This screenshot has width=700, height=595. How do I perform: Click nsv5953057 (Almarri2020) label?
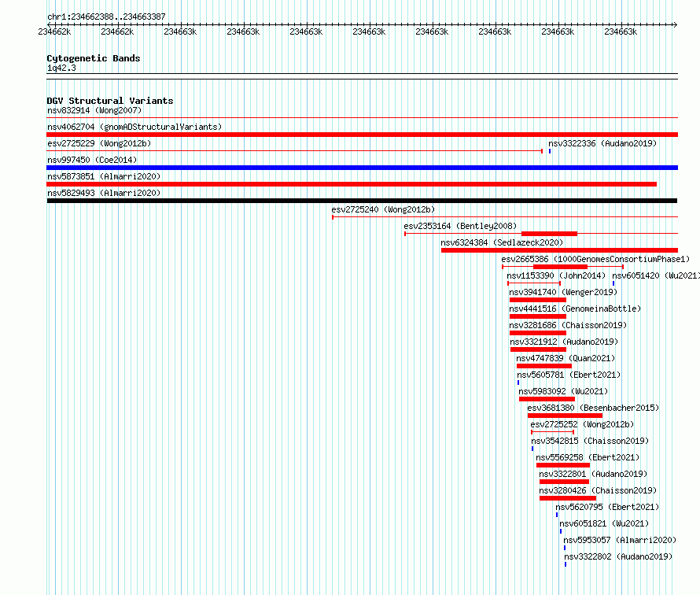pos(620,540)
